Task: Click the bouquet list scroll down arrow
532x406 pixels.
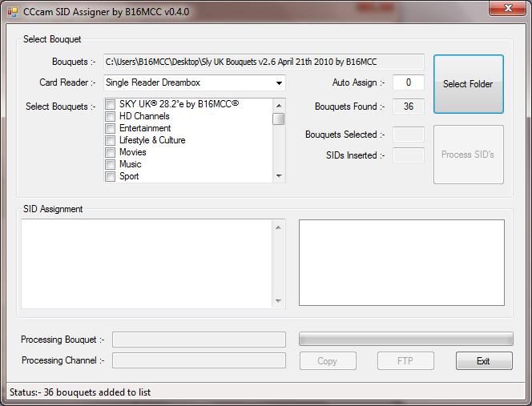Action: (279, 176)
